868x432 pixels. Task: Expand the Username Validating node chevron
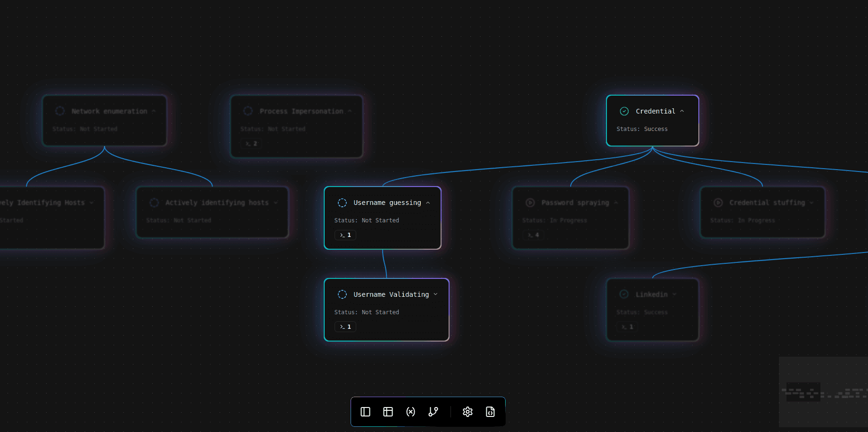tap(435, 294)
